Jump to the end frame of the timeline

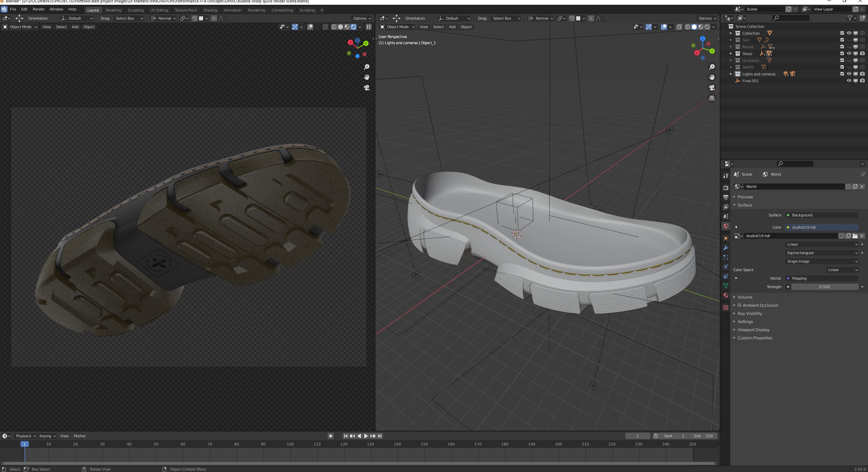coord(380,436)
